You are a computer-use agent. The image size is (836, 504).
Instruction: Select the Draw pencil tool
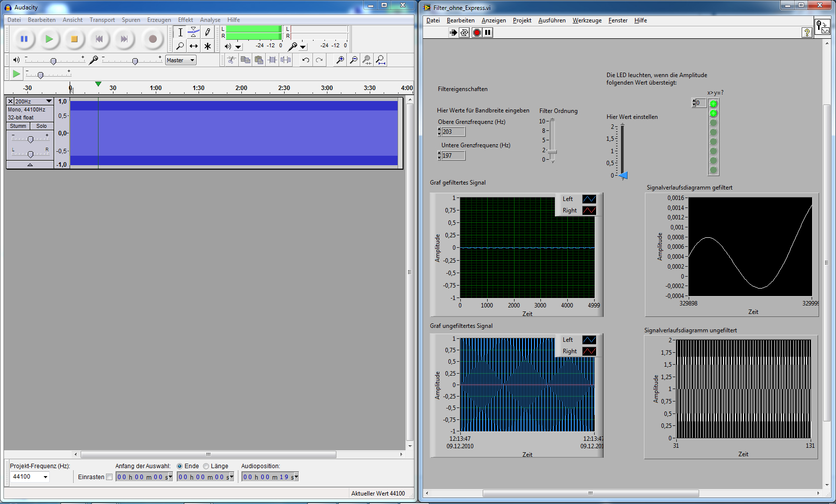click(x=208, y=32)
